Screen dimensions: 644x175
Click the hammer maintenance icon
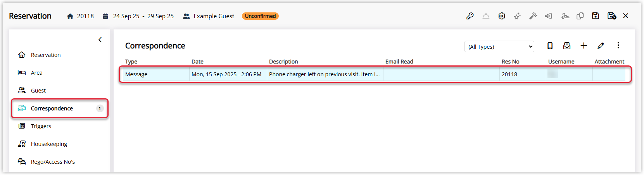[533, 16]
